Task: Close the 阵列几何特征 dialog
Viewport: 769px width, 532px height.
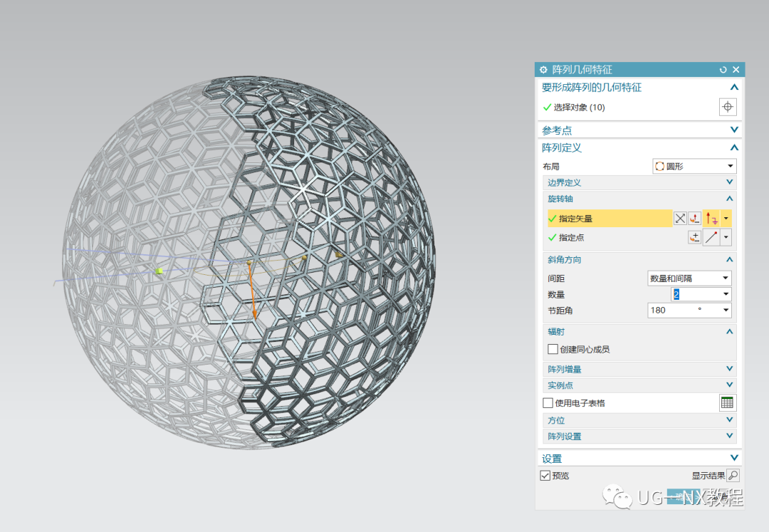Action: pyautogui.click(x=736, y=70)
